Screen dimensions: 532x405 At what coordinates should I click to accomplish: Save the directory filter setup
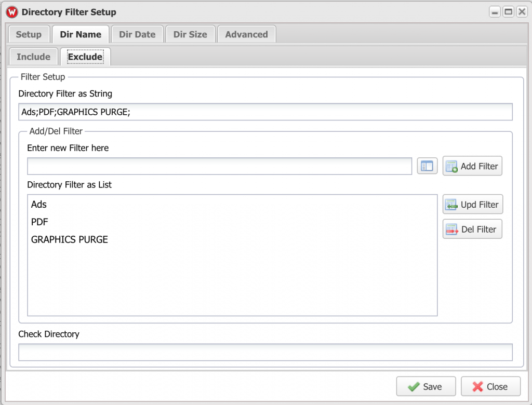tap(426, 386)
